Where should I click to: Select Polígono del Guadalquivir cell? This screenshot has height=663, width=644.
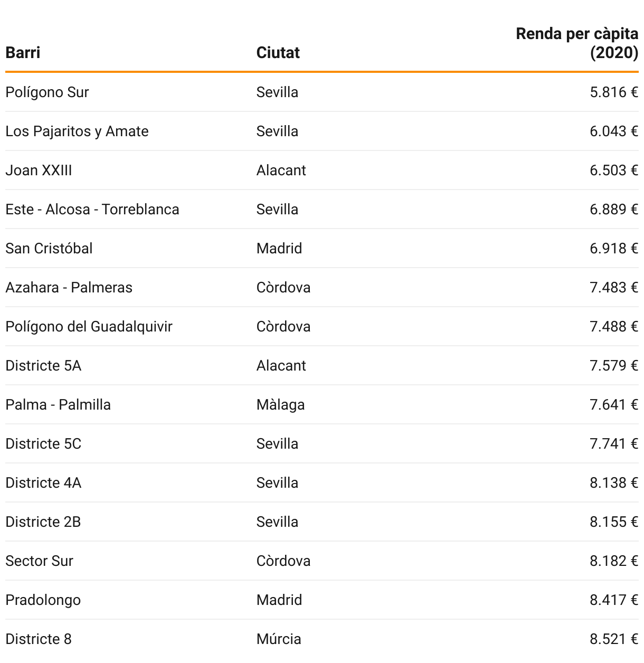pyautogui.click(x=89, y=327)
